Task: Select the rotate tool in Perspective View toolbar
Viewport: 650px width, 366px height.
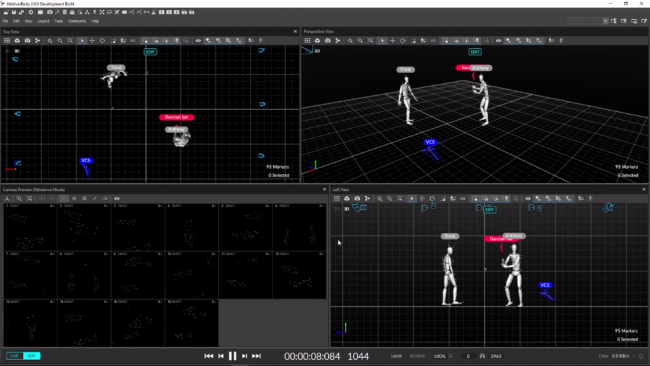Action: (x=403, y=41)
